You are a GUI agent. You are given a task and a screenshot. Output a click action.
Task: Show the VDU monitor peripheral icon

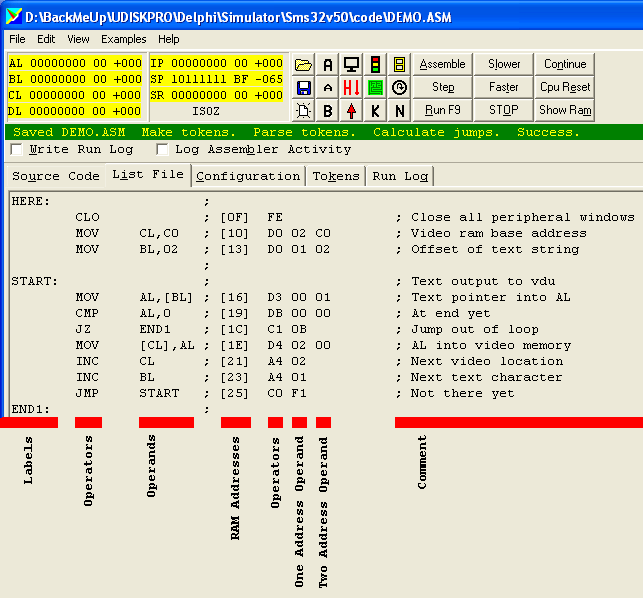pos(351,64)
